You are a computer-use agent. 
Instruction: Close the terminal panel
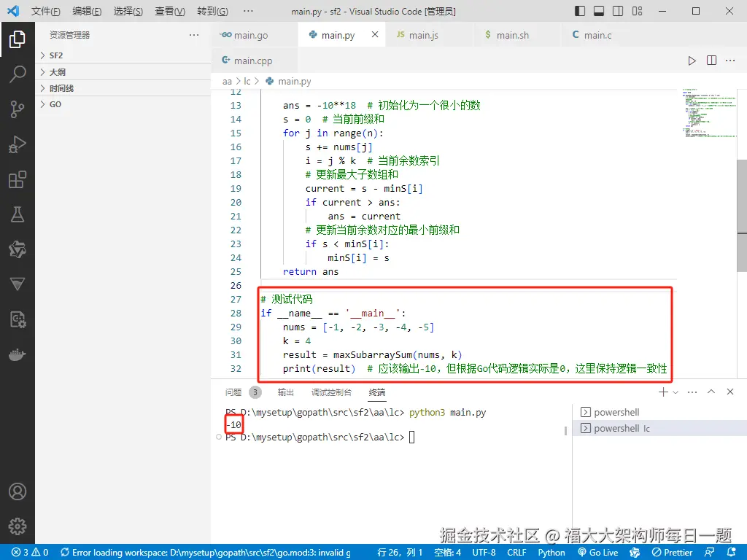(x=729, y=392)
